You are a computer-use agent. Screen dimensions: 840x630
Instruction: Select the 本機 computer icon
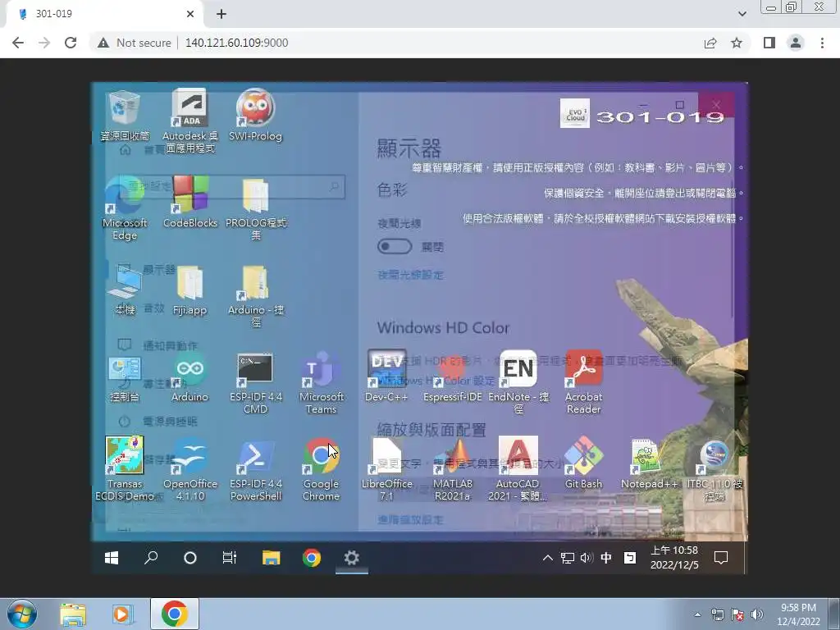[x=125, y=290]
